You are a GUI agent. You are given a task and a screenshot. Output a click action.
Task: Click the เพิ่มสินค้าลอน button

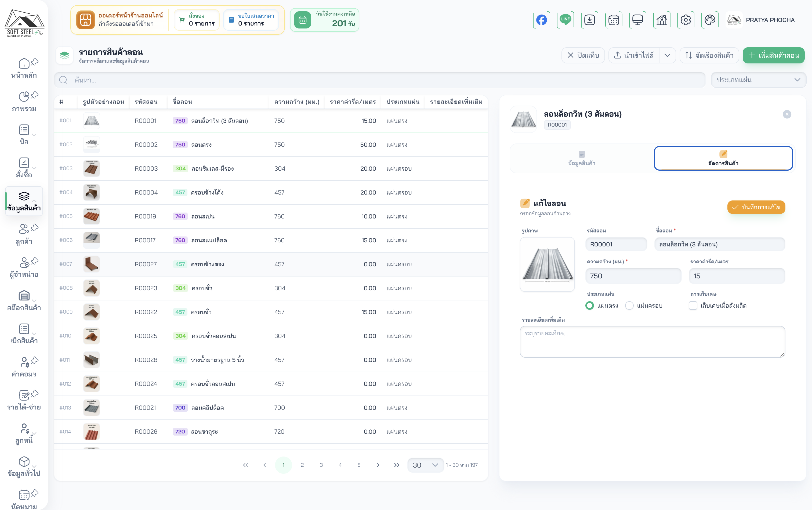tap(773, 55)
